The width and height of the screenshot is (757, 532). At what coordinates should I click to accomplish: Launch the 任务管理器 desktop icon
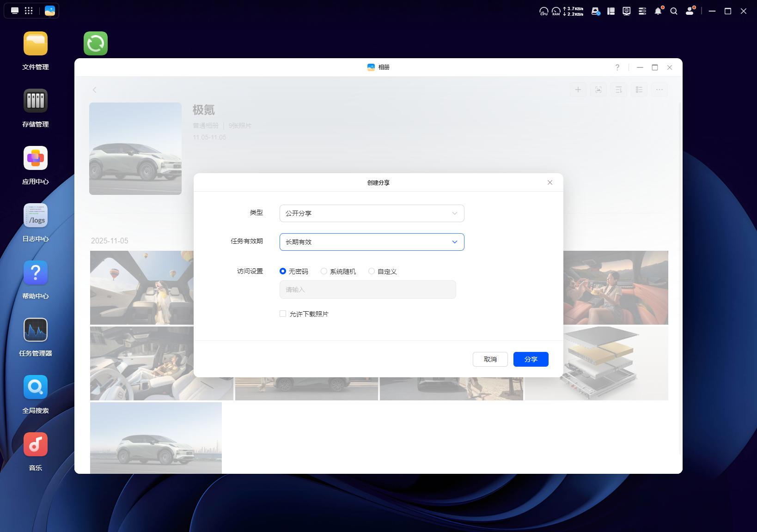tap(36, 330)
